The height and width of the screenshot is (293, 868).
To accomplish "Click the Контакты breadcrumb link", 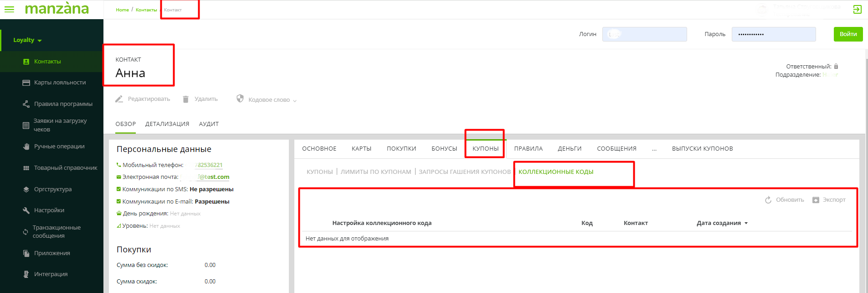I will point(146,10).
